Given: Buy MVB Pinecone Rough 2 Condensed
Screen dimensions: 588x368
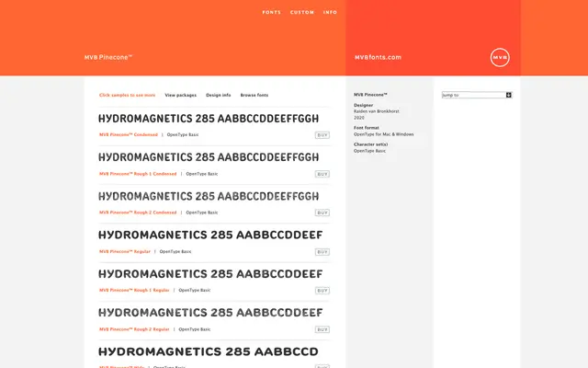Looking at the screenshot, I should [322, 213].
